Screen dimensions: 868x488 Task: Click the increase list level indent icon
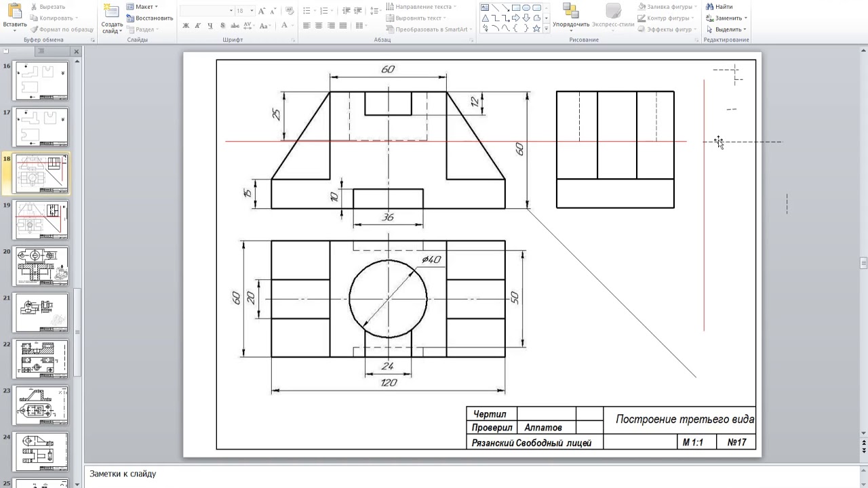click(357, 11)
